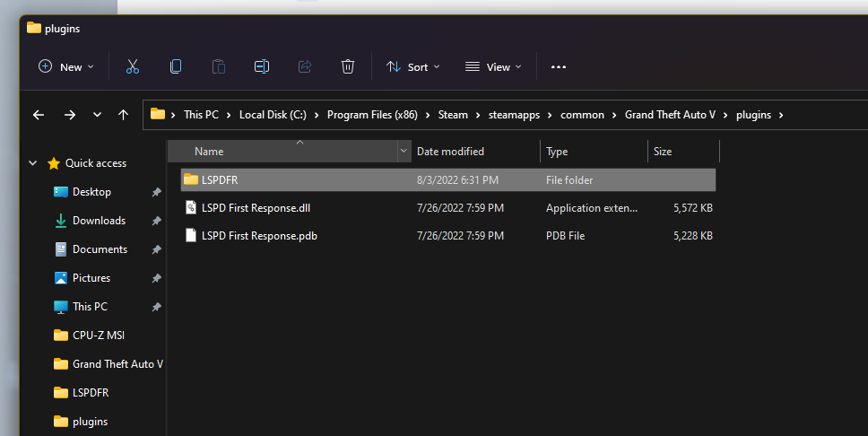
Task: Click the Paste toolbar icon
Action: [x=219, y=67]
